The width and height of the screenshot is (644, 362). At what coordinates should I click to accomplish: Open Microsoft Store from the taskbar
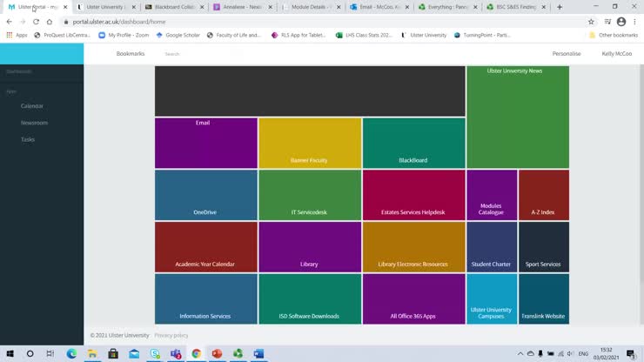[x=113, y=353]
